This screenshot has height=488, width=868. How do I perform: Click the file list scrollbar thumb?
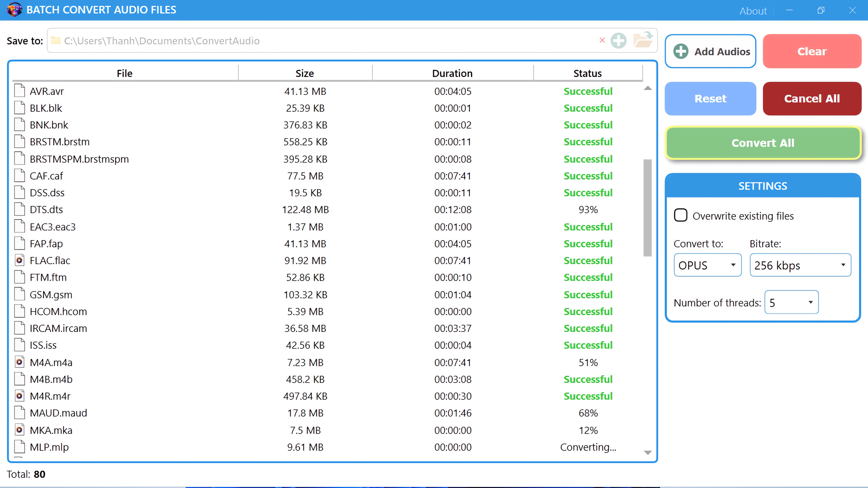coord(647,207)
